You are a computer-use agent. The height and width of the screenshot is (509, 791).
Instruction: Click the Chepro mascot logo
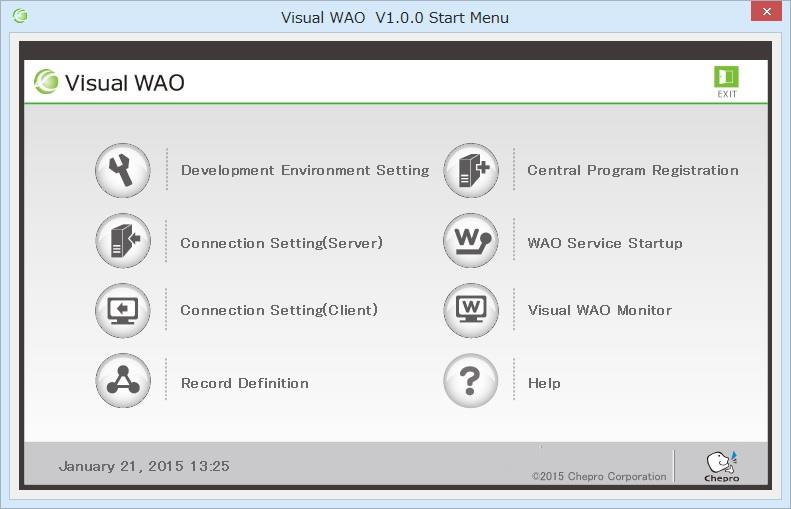[x=721, y=466]
